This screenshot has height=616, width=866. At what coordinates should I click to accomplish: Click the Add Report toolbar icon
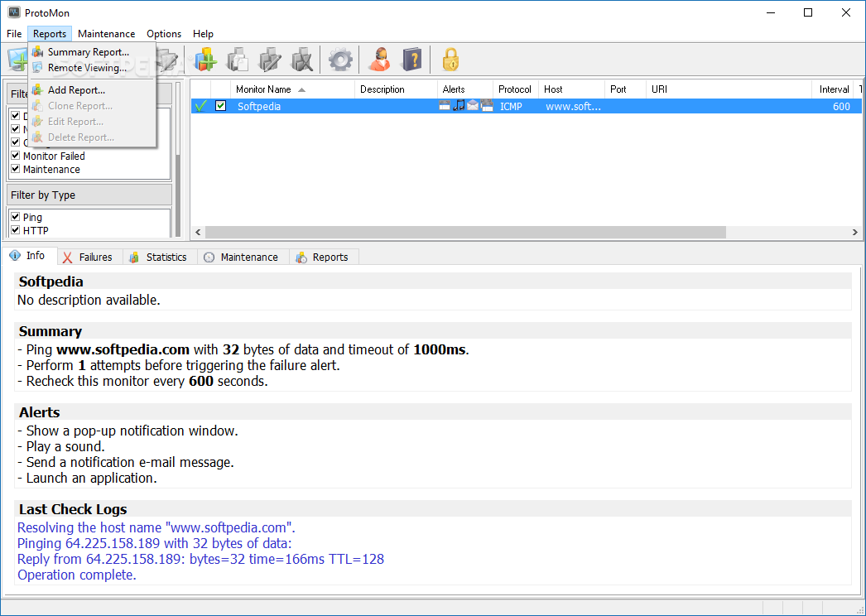tap(204, 59)
